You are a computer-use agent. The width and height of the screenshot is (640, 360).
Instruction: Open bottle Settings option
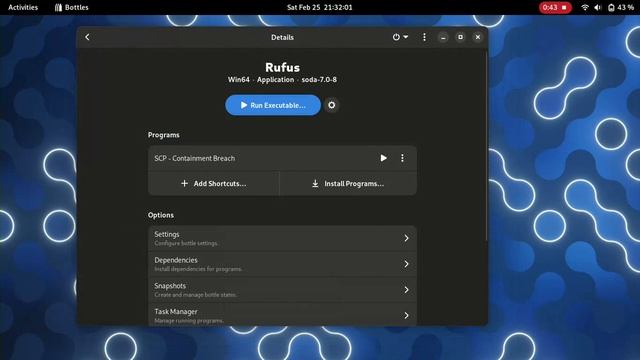coord(282,238)
